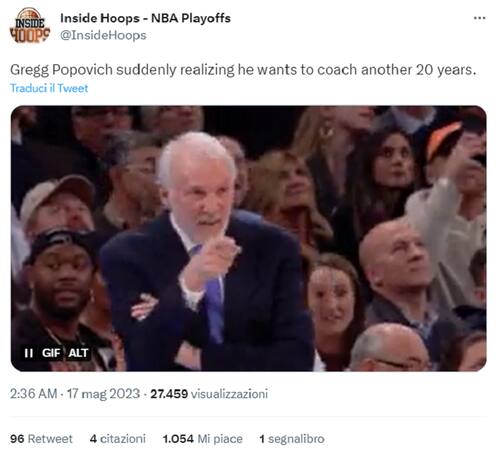Click the 2:36 AM timestamp
Image resolution: width=500 pixels, height=457 pixels.
coord(34,394)
